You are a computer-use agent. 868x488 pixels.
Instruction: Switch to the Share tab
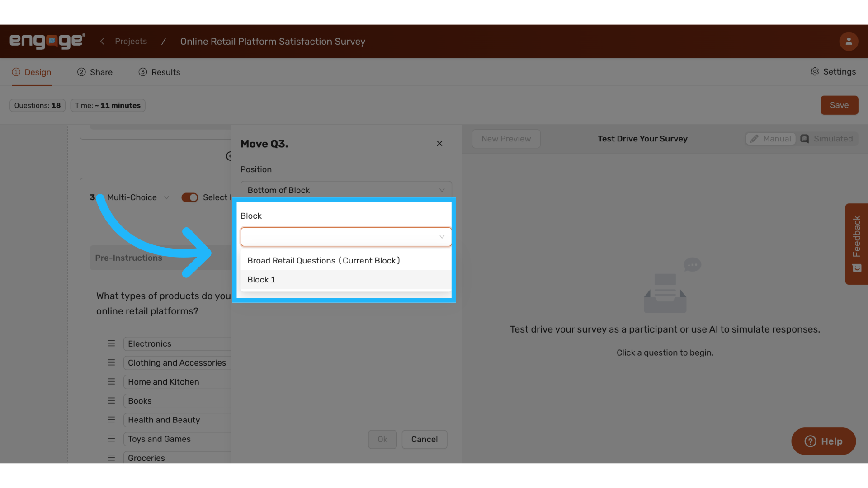[95, 72]
